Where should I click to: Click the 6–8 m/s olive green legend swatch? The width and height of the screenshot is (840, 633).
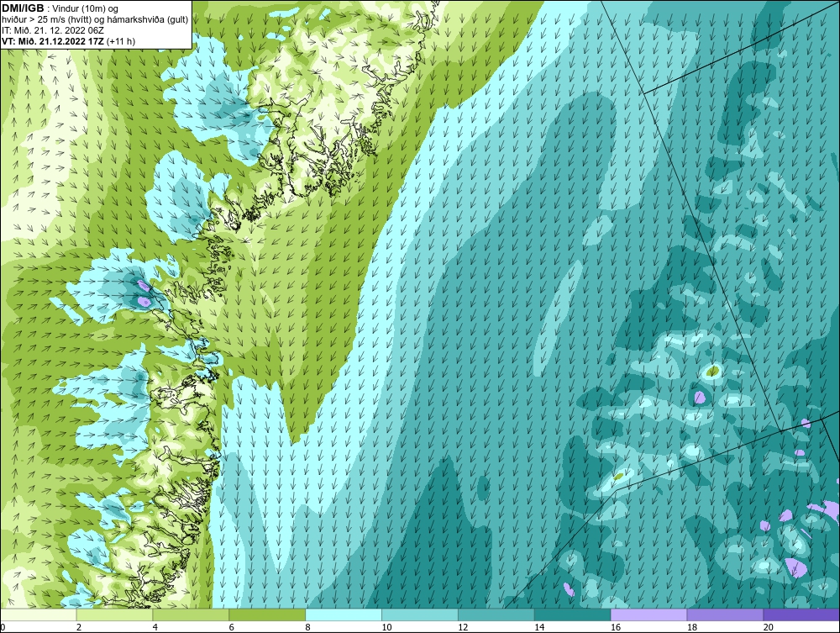point(267,615)
